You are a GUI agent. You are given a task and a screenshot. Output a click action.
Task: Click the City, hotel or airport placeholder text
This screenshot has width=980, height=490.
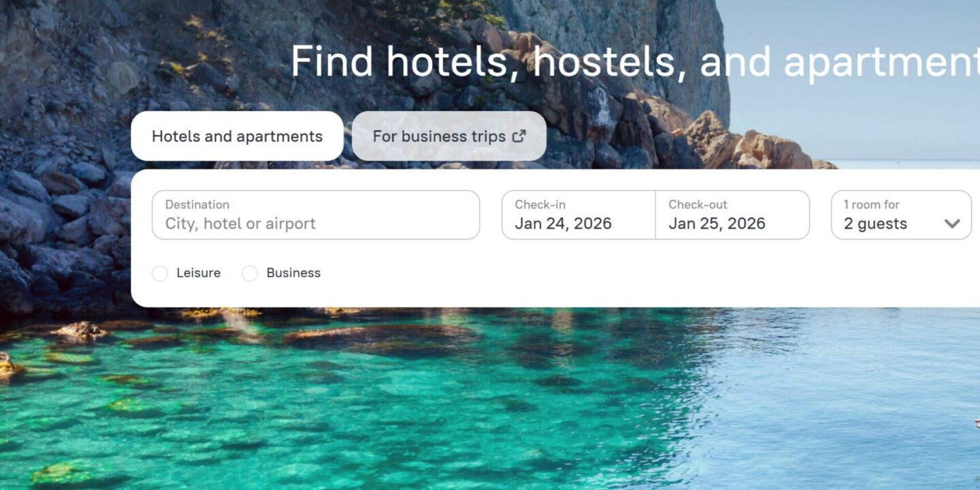(x=240, y=224)
